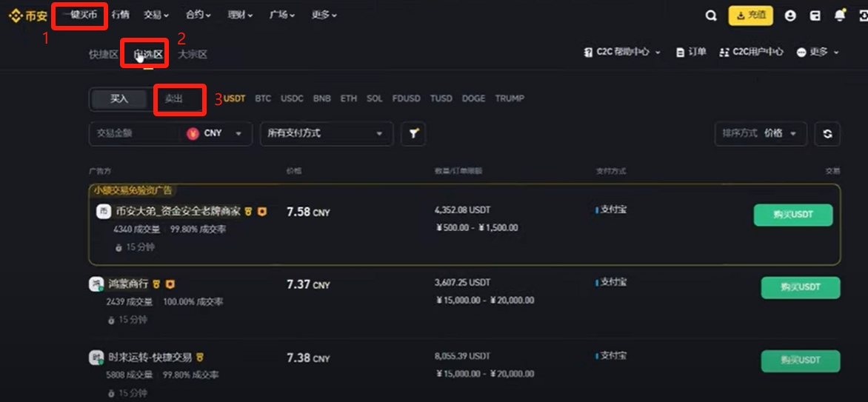The image size is (868, 402).
Task: Select the 卖出 sell toggle
Action: pos(174,99)
